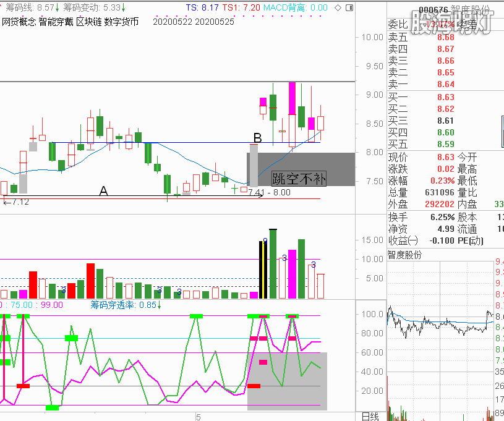This screenshot has width=504, height=421.
Task: Click the diamond icon in chart header
Action: click(x=336, y=8)
